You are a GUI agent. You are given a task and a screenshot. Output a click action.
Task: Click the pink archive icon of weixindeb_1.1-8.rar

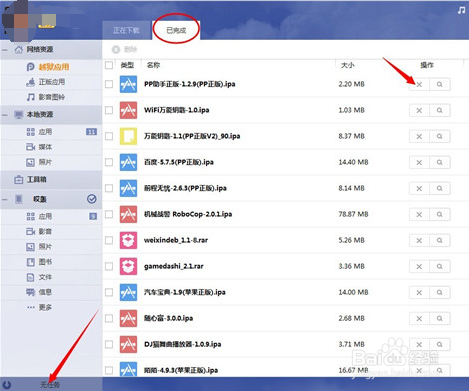tap(128, 240)
